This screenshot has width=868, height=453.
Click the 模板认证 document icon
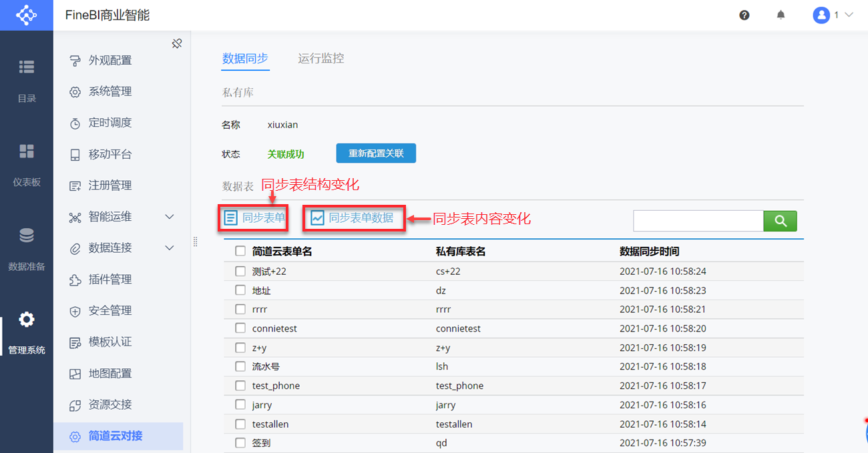pyautogui.click(x=75, y=342)
